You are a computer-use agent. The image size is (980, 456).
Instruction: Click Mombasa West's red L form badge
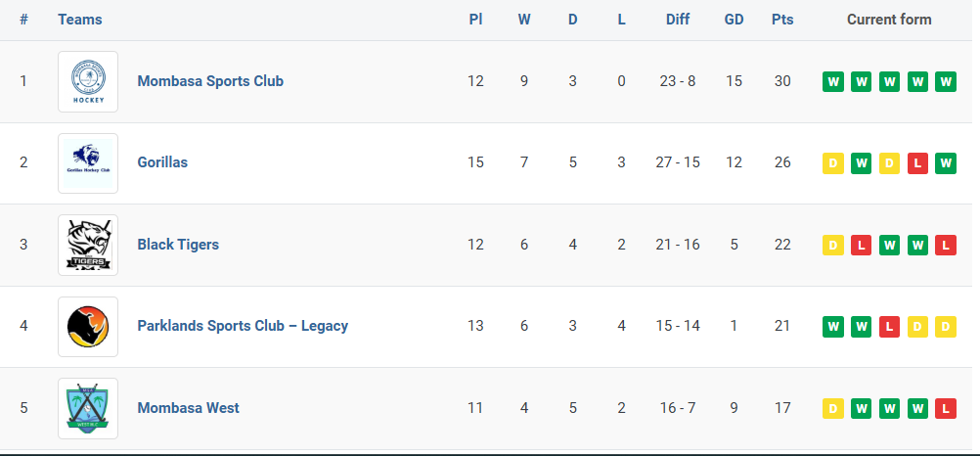click(x=946, y=408)
